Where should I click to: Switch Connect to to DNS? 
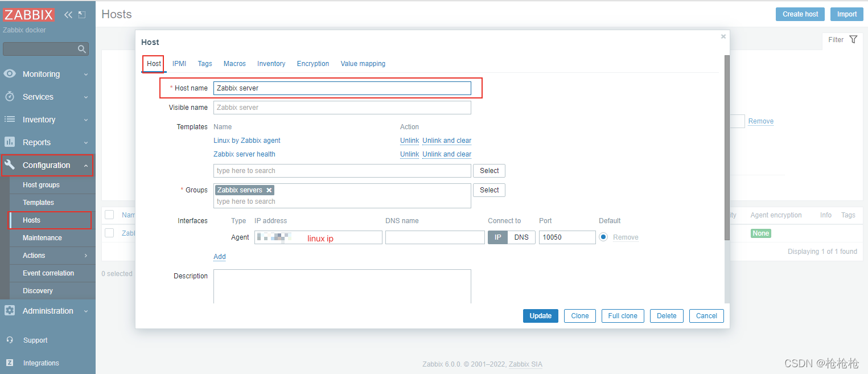(x=521, y=237)
